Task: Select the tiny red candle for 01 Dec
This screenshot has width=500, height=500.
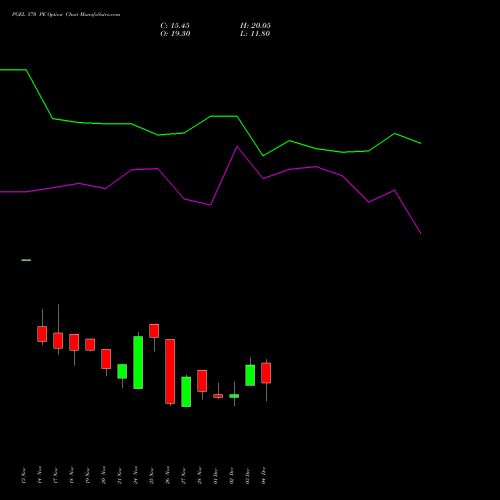Action: point(218,396)
